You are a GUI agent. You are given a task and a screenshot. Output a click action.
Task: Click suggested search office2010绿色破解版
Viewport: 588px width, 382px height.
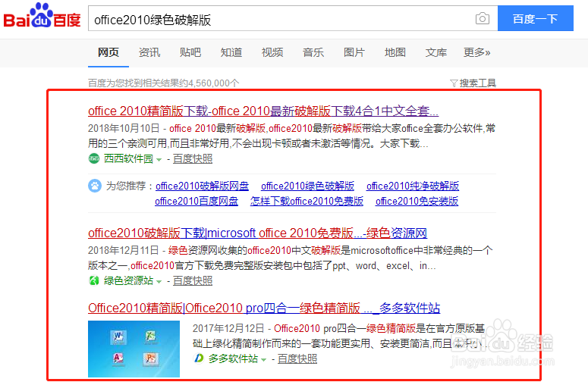(307, 186)
